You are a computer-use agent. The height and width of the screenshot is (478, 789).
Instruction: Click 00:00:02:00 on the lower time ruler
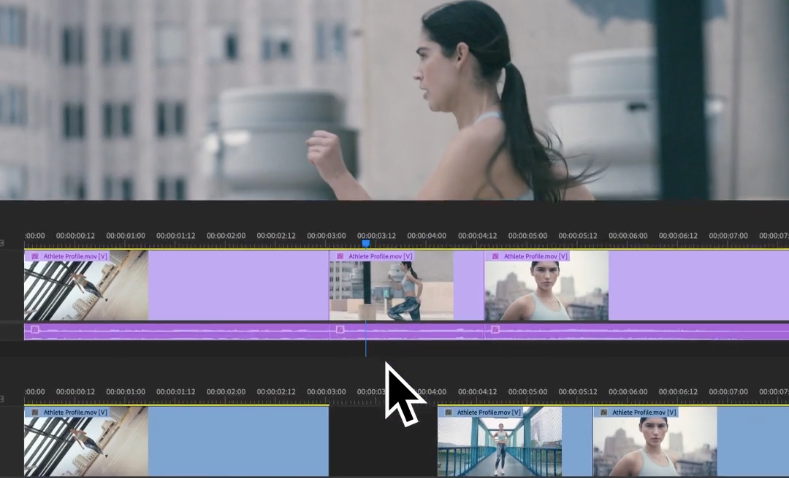pyautogui.click(x=227, y=392)
